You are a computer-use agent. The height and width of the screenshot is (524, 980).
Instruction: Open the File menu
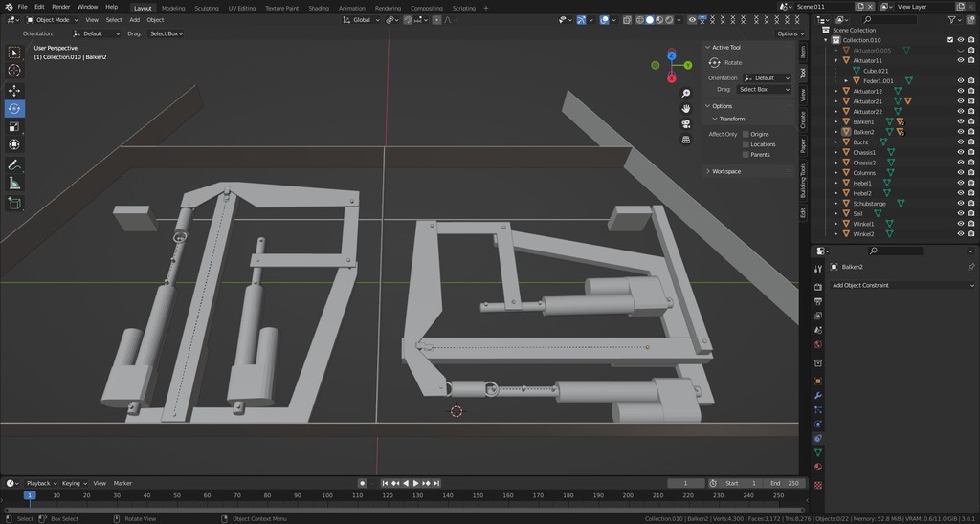23,7
